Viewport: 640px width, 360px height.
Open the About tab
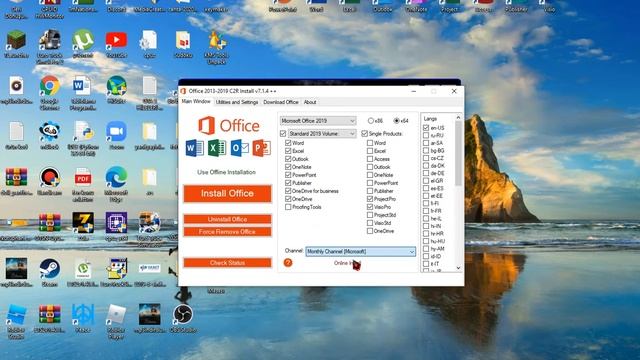(x=310, y=102)
